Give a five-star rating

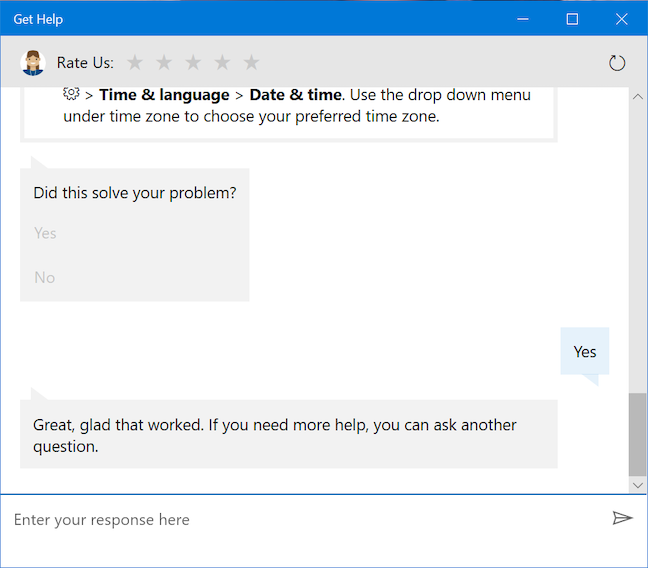pos(251,63)
